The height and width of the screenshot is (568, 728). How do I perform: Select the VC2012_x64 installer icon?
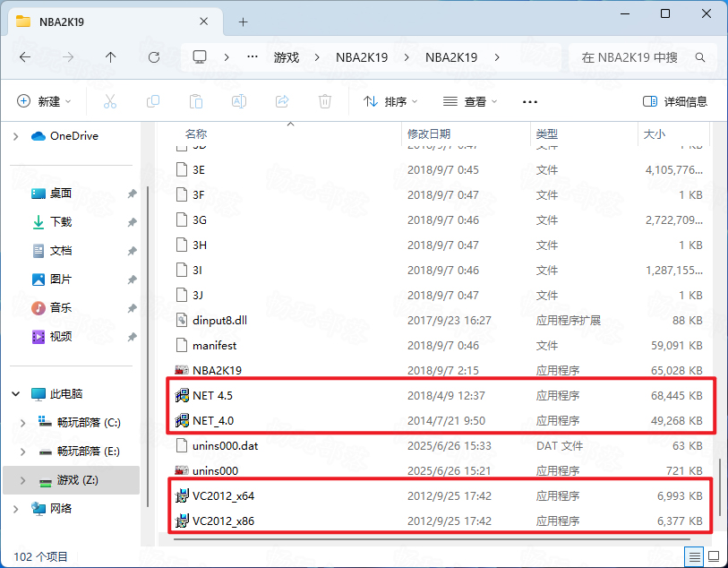[182, 495]
